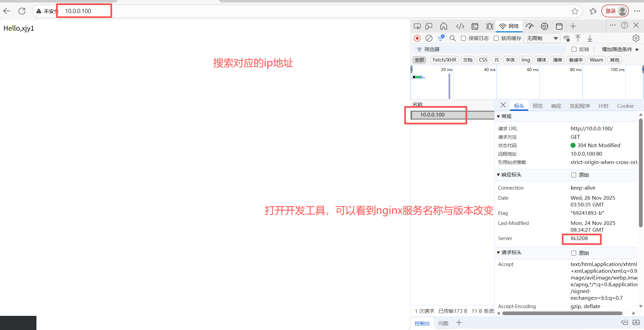Add more tools with plus icon

click(573, 26)
